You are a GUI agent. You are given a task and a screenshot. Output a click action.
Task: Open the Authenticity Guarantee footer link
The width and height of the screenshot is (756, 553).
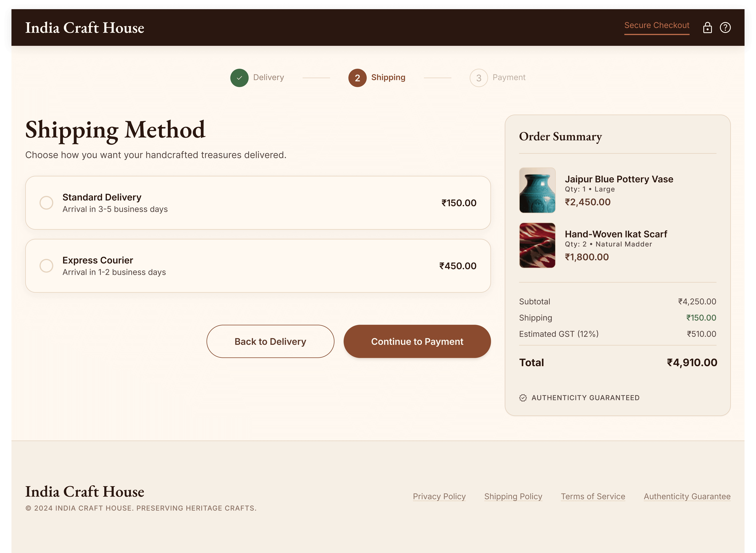pos(687,496)
